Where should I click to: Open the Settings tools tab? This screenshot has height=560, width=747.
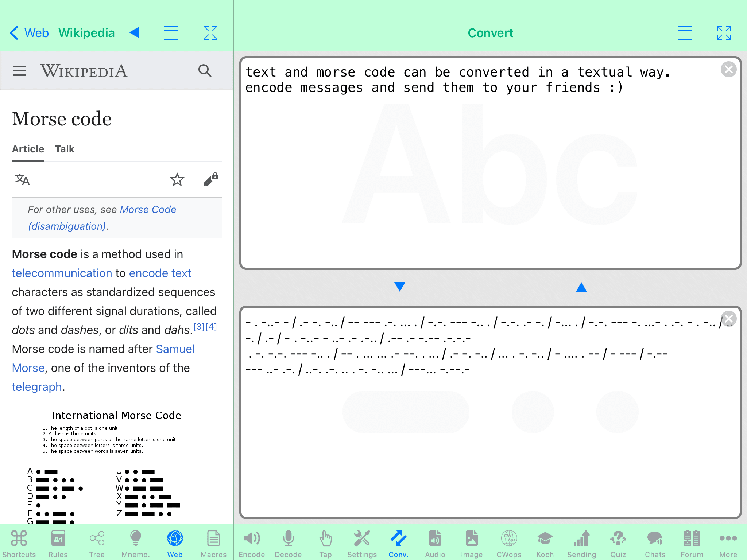[x=362, y=544]
